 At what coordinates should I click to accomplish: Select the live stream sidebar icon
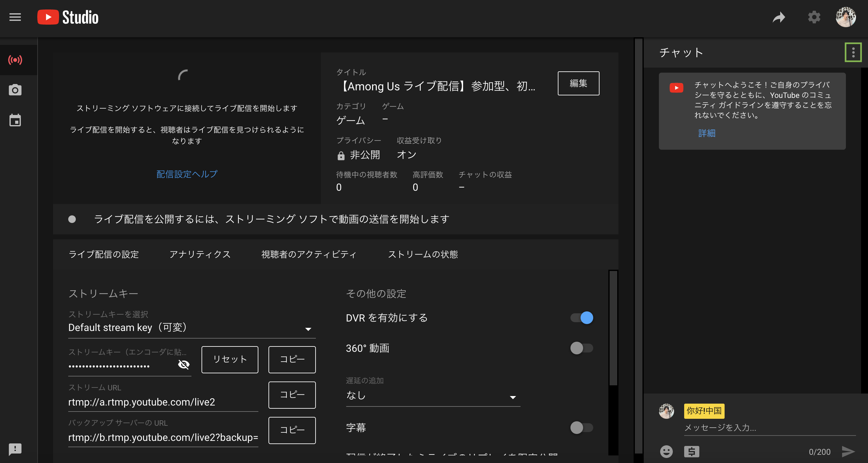(x=15, y=60)
